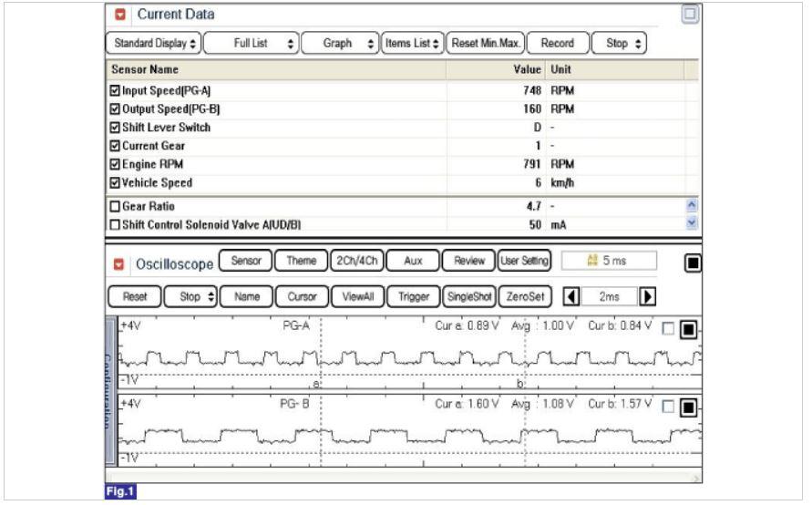This screenshot has height=505, width=812.
Task: Decrease time base with left arrow
Action: tap(571, 297)
